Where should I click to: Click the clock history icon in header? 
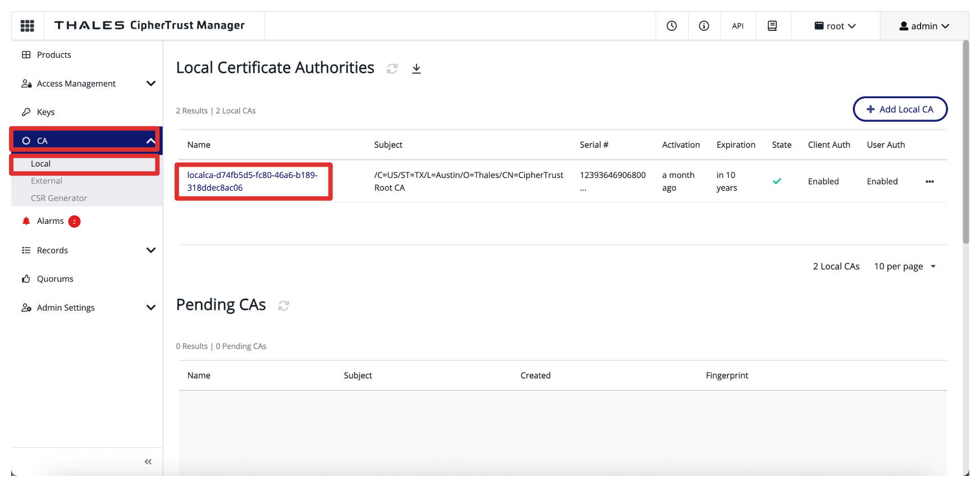pos(672,26)
